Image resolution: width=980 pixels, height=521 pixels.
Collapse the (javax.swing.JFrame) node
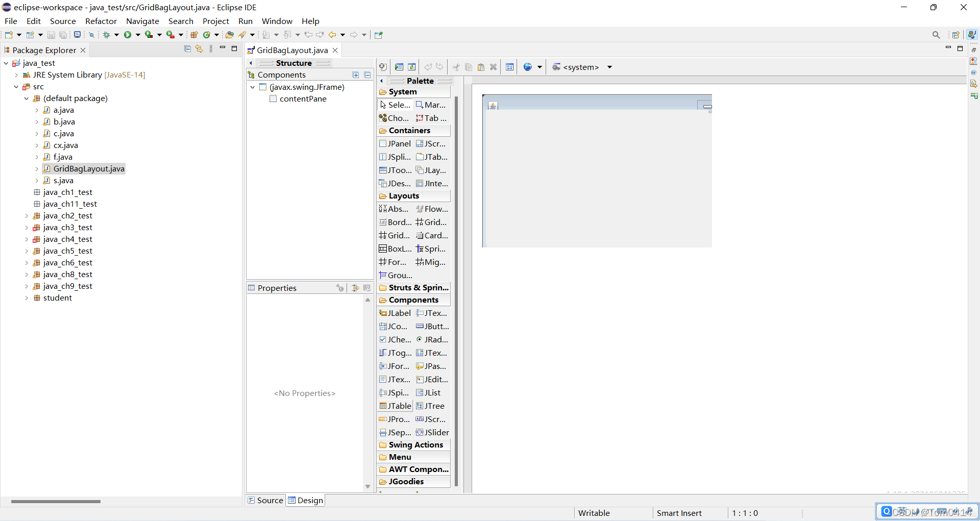(x=253, y=87)
